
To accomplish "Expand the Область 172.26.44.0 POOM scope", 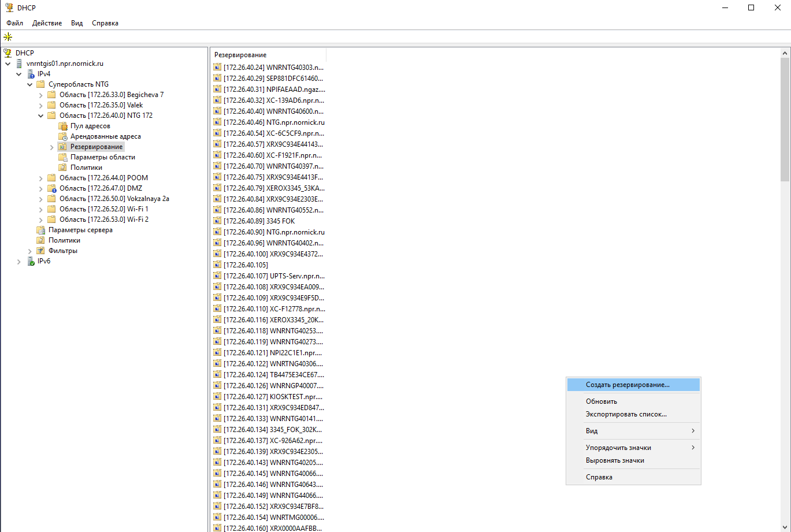I will [x=41, y=178].
